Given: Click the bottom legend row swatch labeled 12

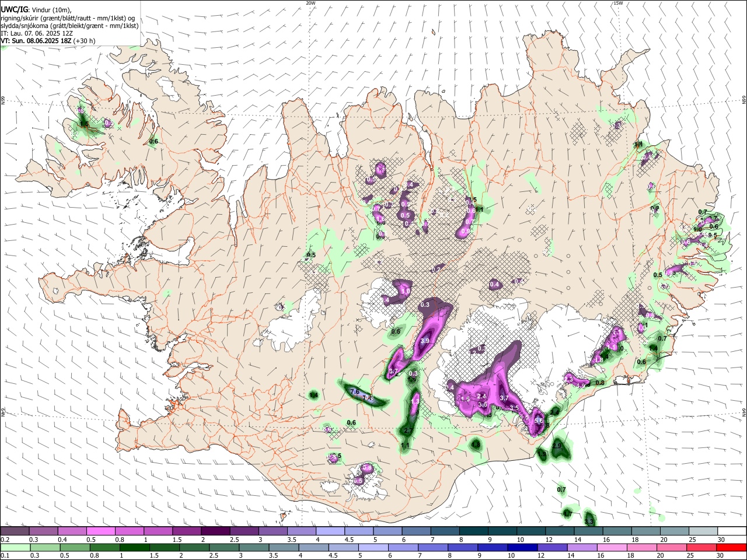Looking at the screenshot, I should 551,548.
